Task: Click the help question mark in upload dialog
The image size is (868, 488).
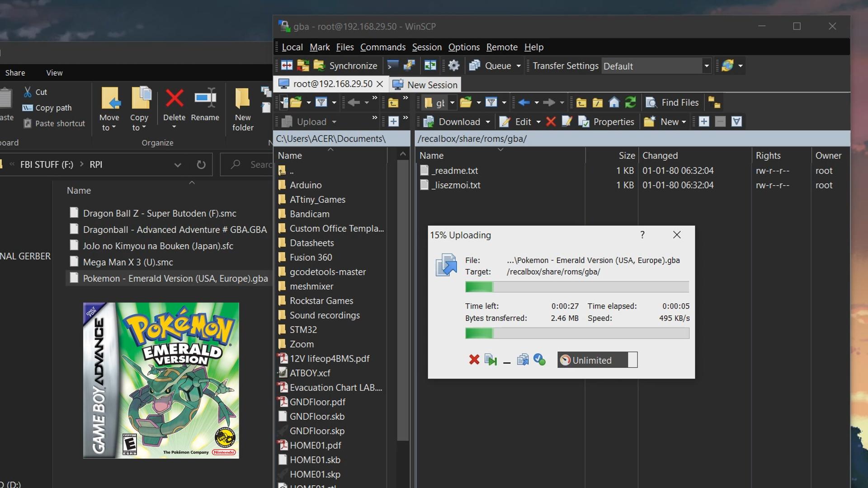Action: click(642, 235)
